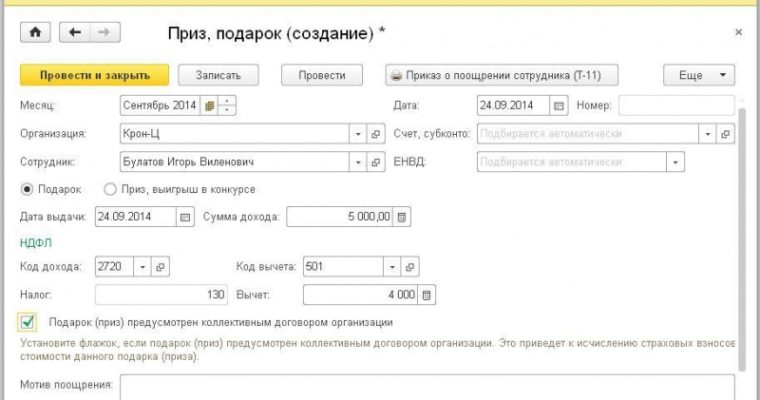Open calculator for Сумма дохода field
This screenshot has height=400, width=760.
tap(402, 216)
